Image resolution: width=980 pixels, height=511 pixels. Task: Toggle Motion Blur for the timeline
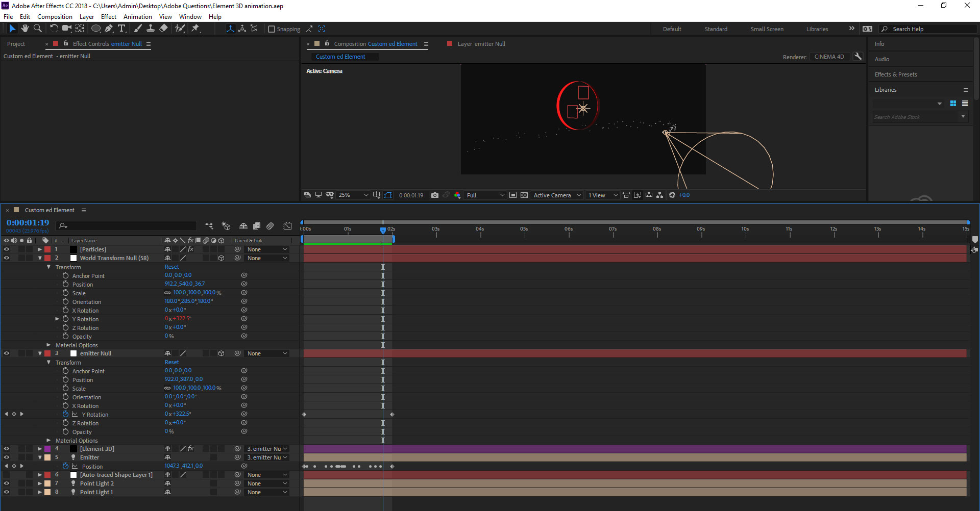coord(270,226)
